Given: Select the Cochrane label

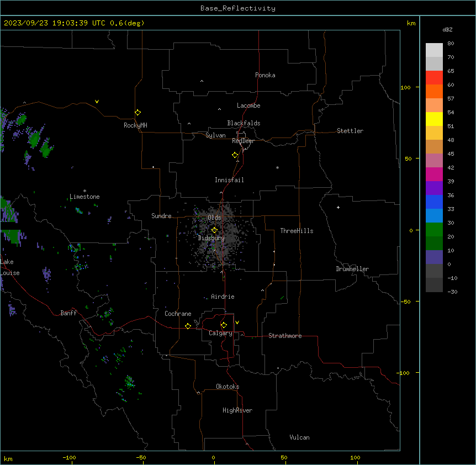Looking at the screenshot, I should [178, 314].
